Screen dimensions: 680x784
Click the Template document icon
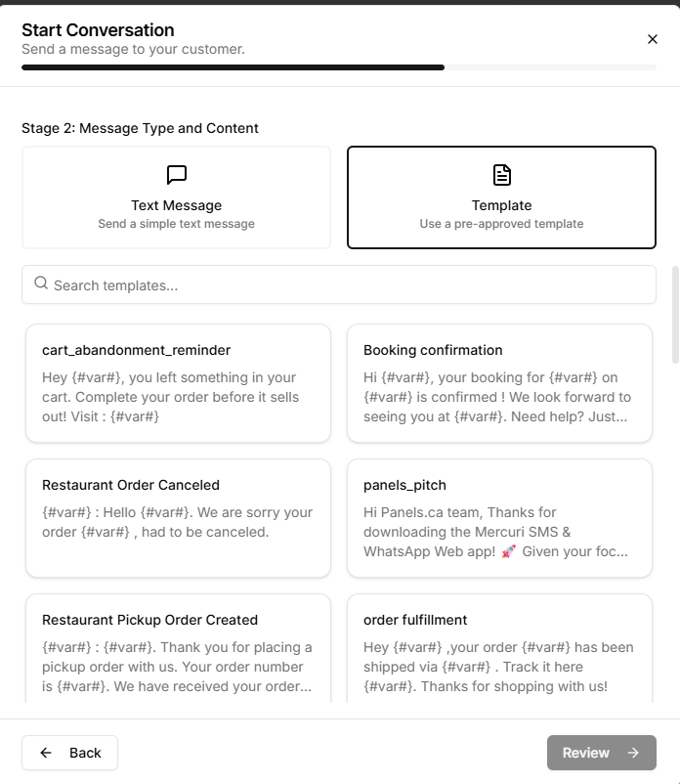pos(501,175)
